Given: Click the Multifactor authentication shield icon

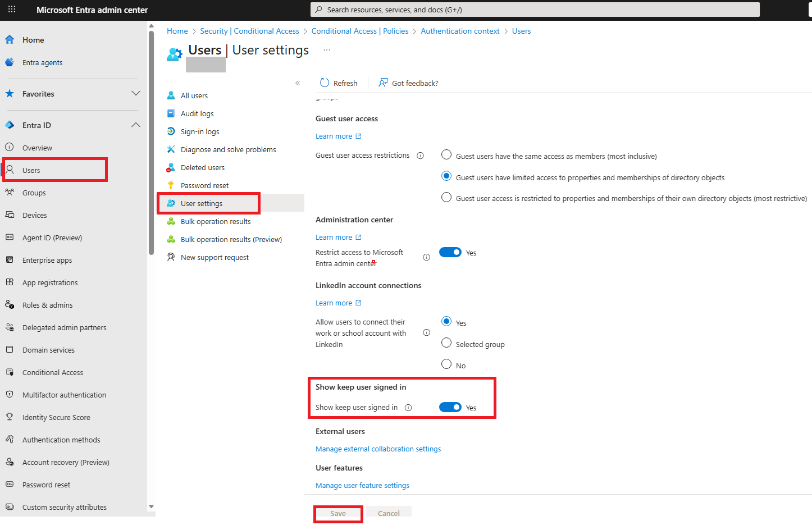Looking at the screenshot, I should coord(10,394).
